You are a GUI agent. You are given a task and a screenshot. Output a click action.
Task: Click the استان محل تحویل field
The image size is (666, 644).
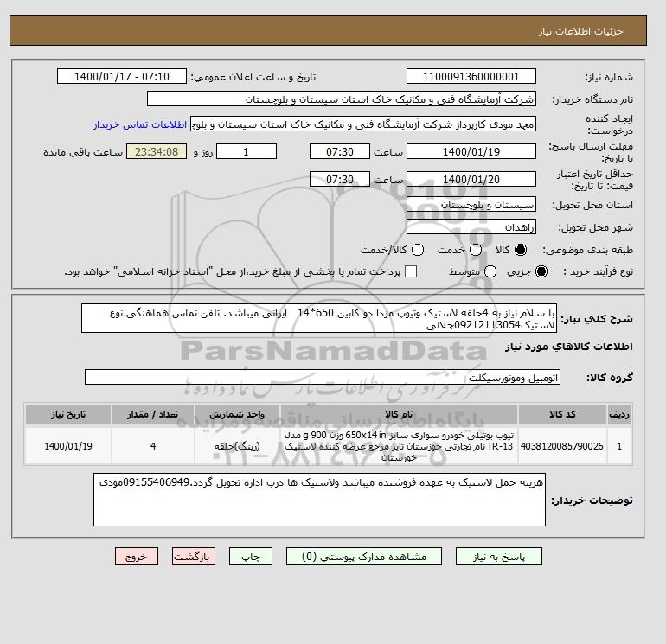471,205
